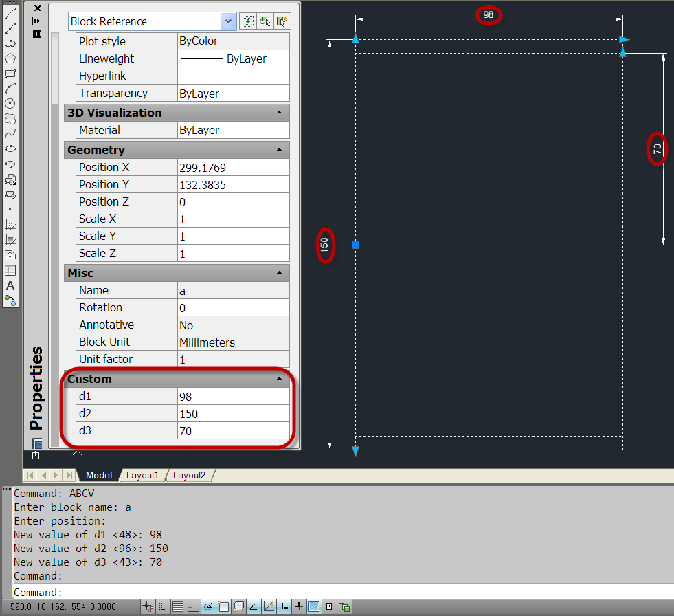Screen dimensions: 674x616
Task: Click the Insert Block tool
Action: 10,179
